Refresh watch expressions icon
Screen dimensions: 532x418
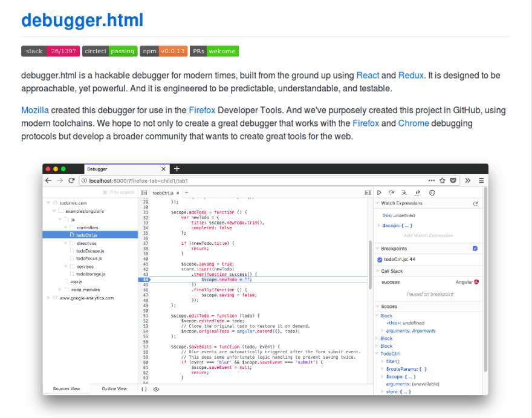[475, 203]
